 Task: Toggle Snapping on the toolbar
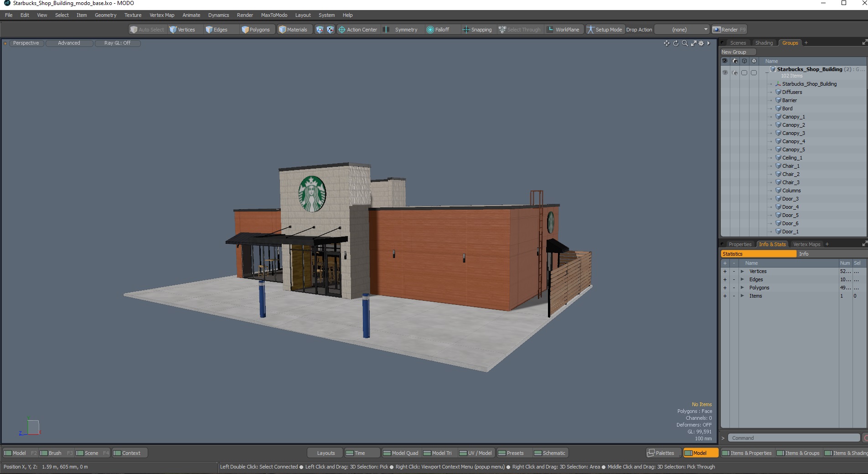(x=477, y=30)
